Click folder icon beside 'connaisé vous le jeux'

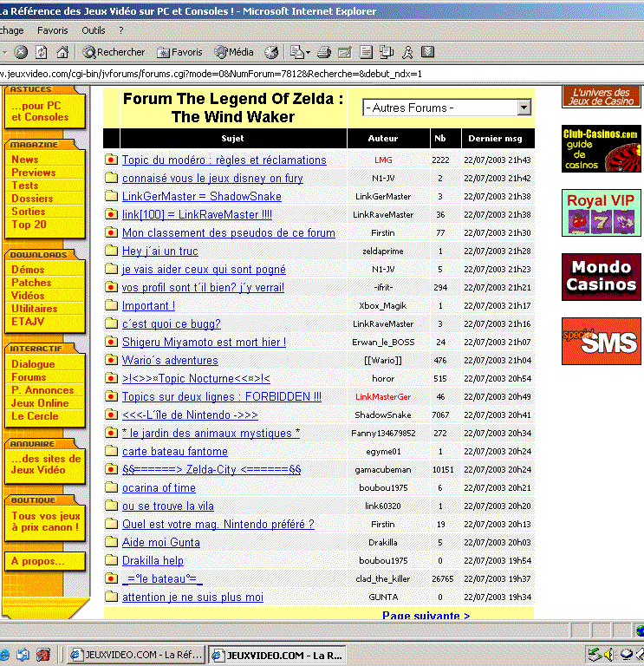click(x=111, y=178)
